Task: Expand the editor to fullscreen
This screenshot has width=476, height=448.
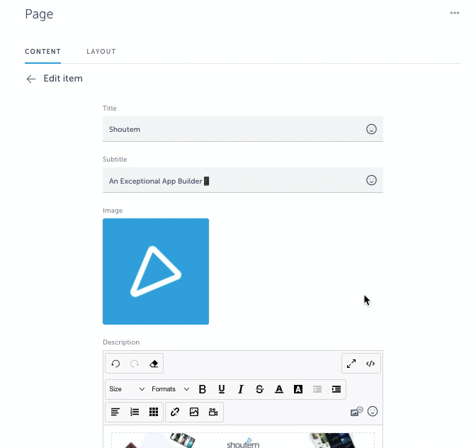Action: [x=351, y=364]
